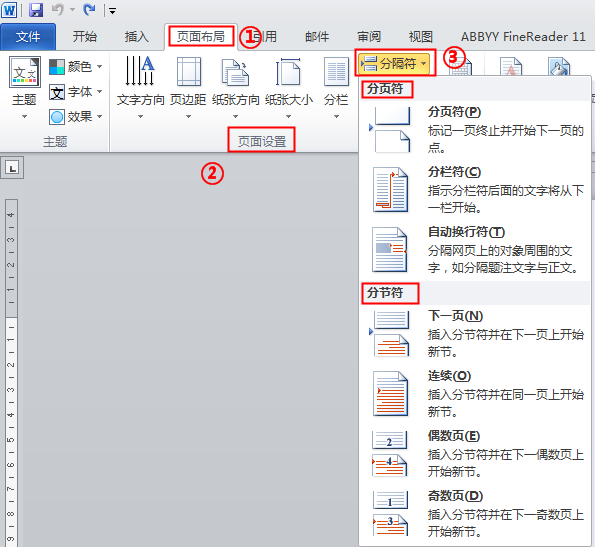The image size is (595, 547).
Task: Click the 分隔符 breaks button
Action: [395, 63]
